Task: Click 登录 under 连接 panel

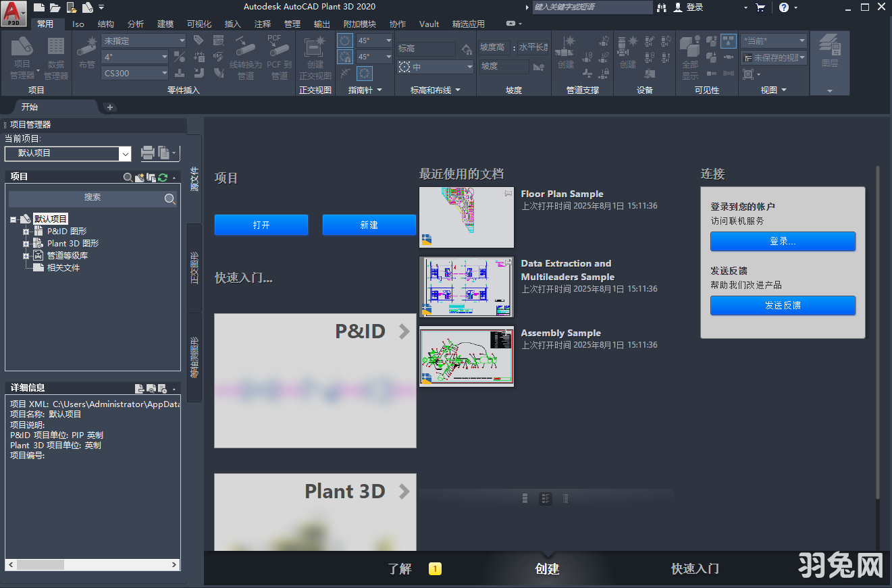Action: click(782, 241)
